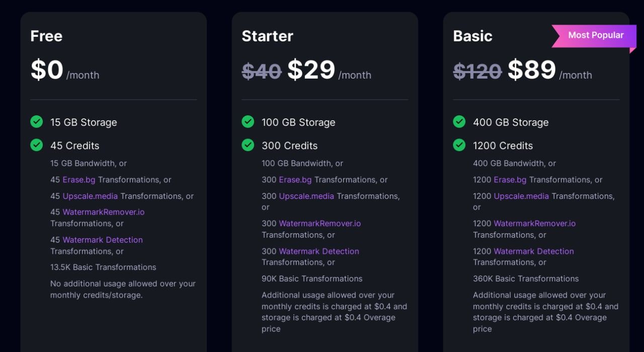Viewport: 644px width, 352px height.
Task: Click green check icon beside 1200 Credits
Action: [x=459, y=145]
